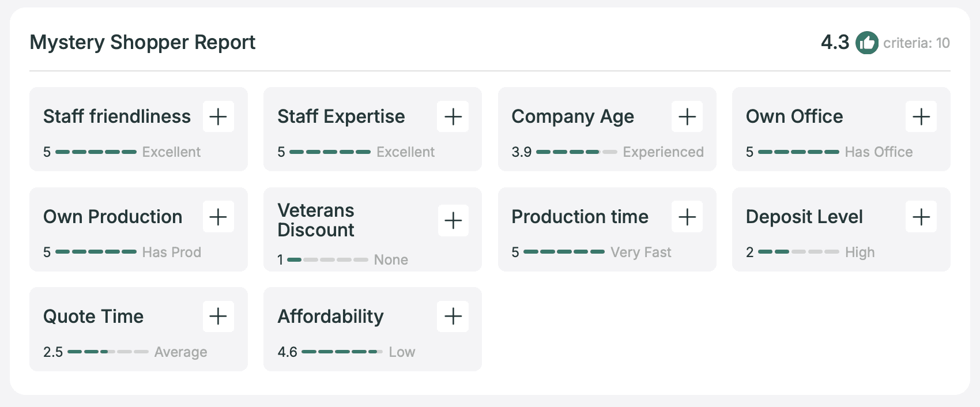Open Company Age details plus button
The width and height of the screenshot is (980, 407).
[687, 116]
